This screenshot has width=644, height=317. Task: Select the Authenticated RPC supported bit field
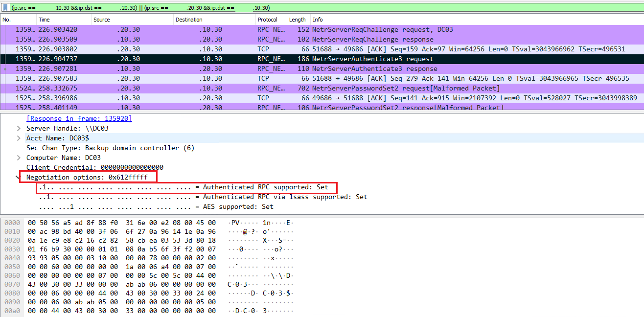coord(186,187)
